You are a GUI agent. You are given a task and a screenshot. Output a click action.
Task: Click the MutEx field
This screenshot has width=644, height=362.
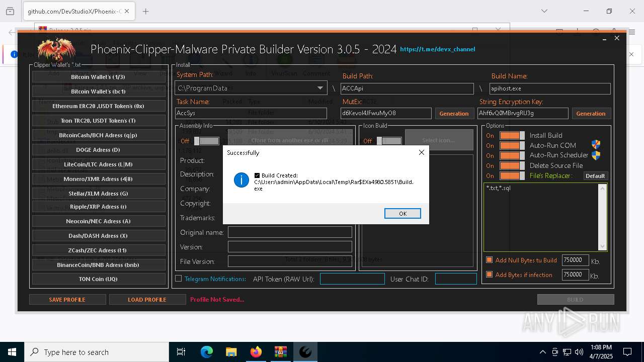(386, 114)
